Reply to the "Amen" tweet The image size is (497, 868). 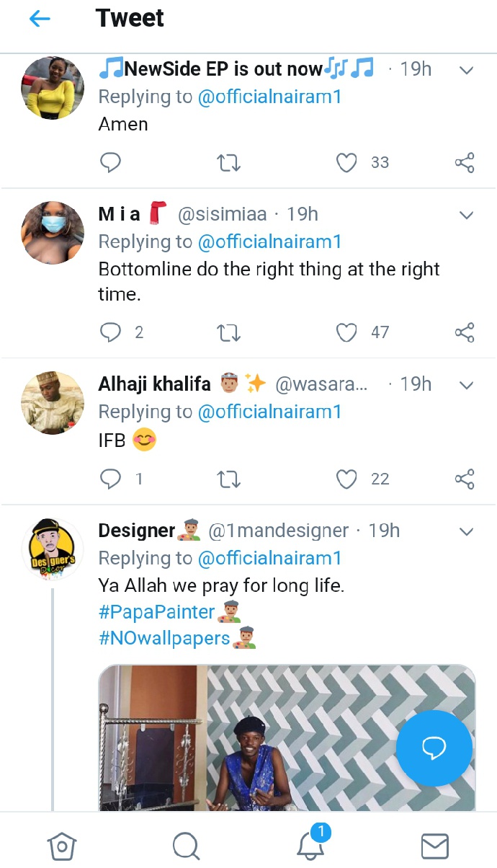coord(110,163)
